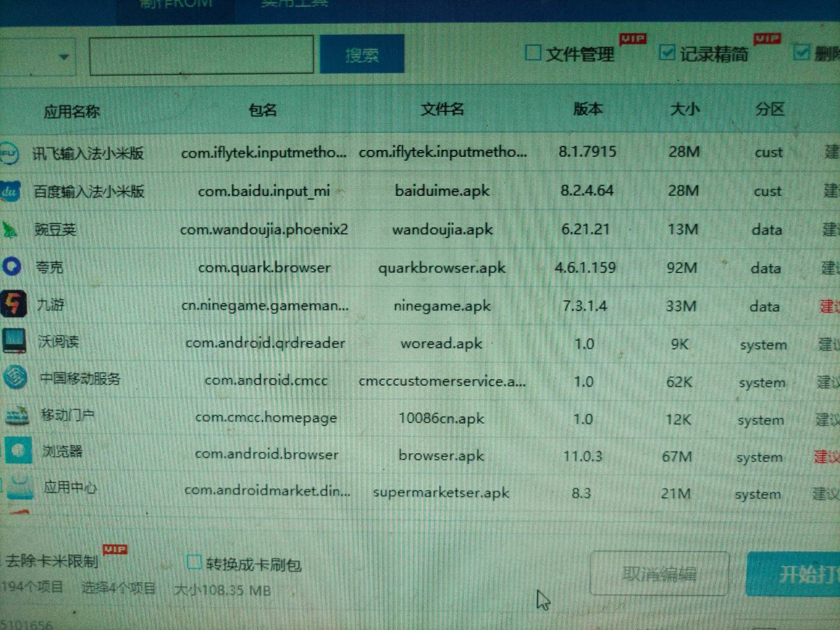Enable the 转换成卡刷包 checkbox
Image resolution: width=840 pixels, height=630 pixels.
194,562
